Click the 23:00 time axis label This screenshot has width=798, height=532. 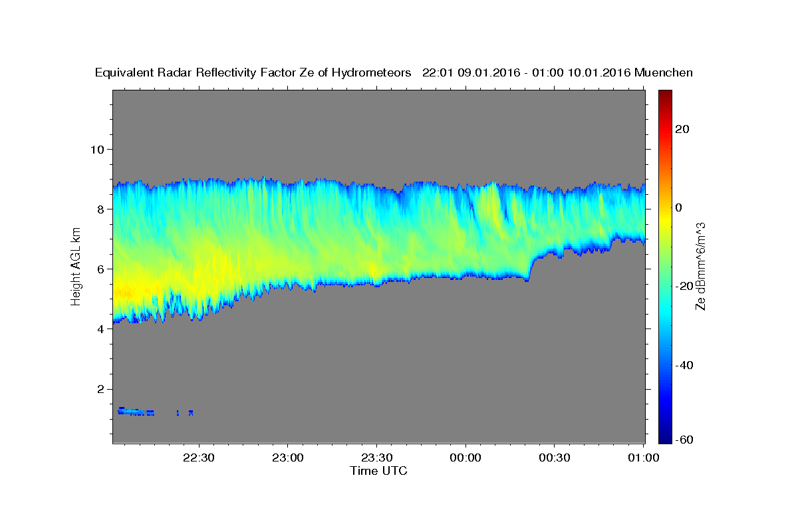(x=288, y=458)
